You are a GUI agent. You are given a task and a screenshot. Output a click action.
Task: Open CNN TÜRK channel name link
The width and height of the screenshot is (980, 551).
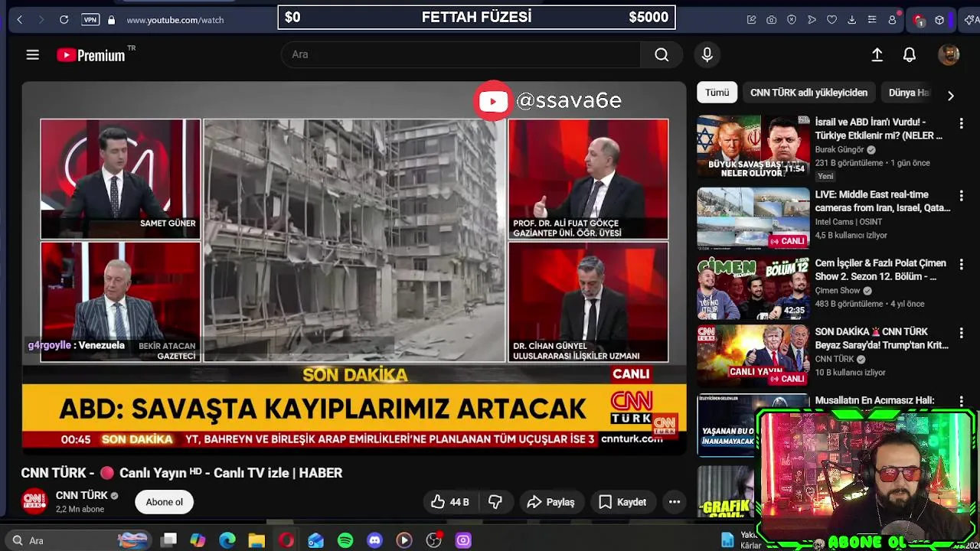point(82,495)
